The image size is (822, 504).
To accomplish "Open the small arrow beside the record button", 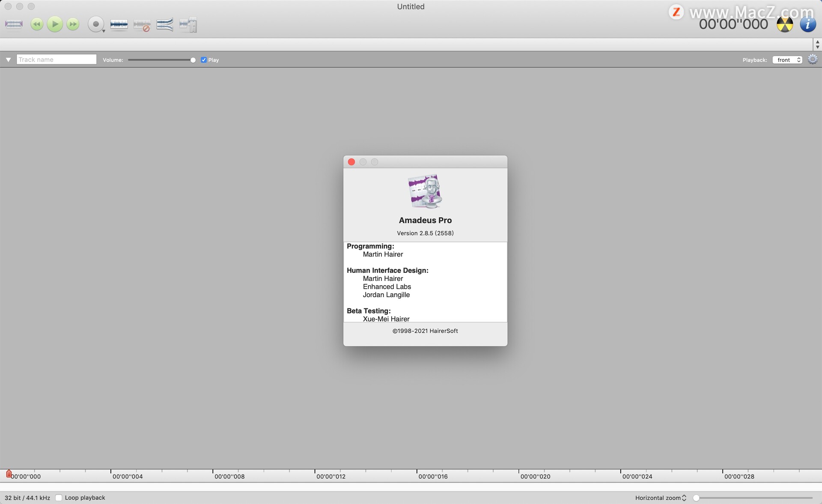I will pyautogui.click(x=104, y=31).
